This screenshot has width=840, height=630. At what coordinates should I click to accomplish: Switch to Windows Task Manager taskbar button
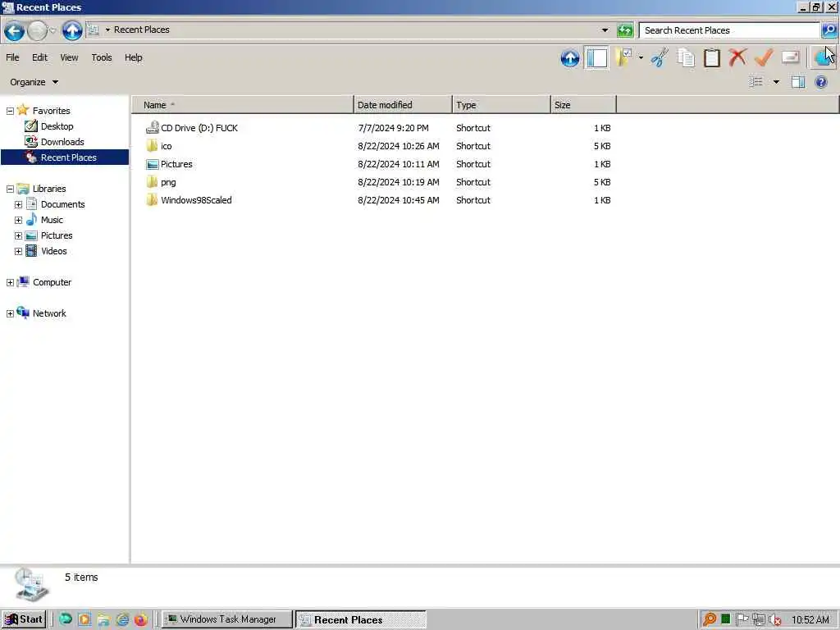(x=227, y=619)
